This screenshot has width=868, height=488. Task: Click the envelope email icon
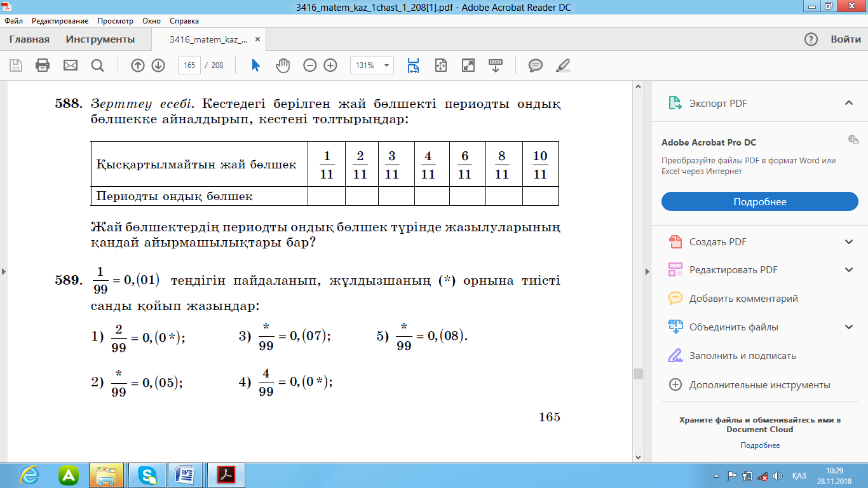(70, 65)
